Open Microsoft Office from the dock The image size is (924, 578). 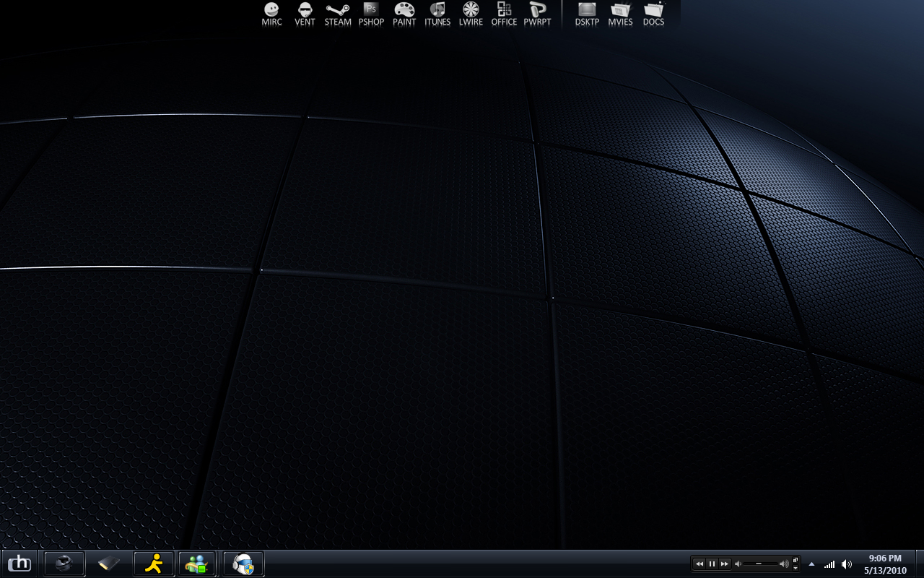tap(504, 13)
